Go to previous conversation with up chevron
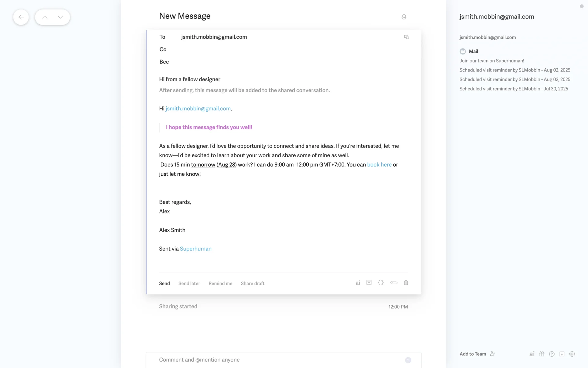 click(45, 17)
